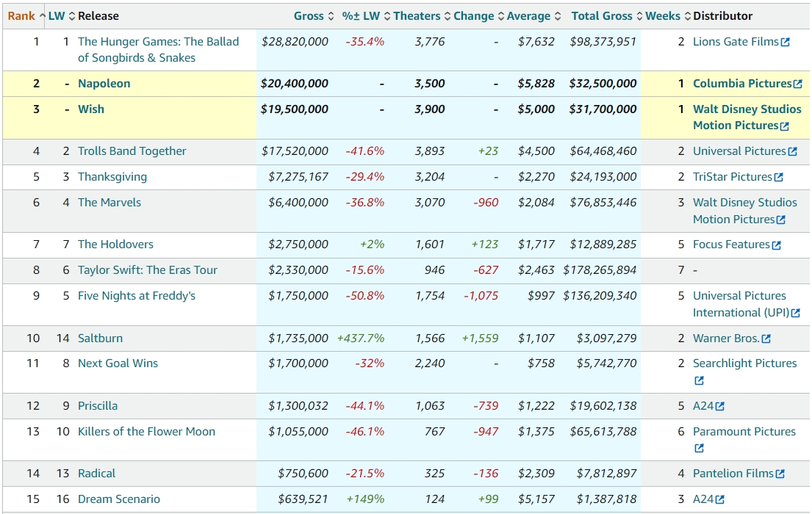Sort by Average column header
The height and width of the screenshot is (514, 812).
pos(533,16)
